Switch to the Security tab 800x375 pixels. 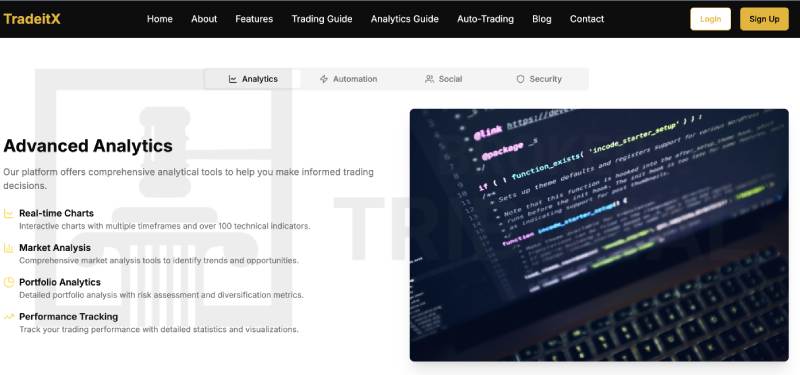tap(539, 79)
